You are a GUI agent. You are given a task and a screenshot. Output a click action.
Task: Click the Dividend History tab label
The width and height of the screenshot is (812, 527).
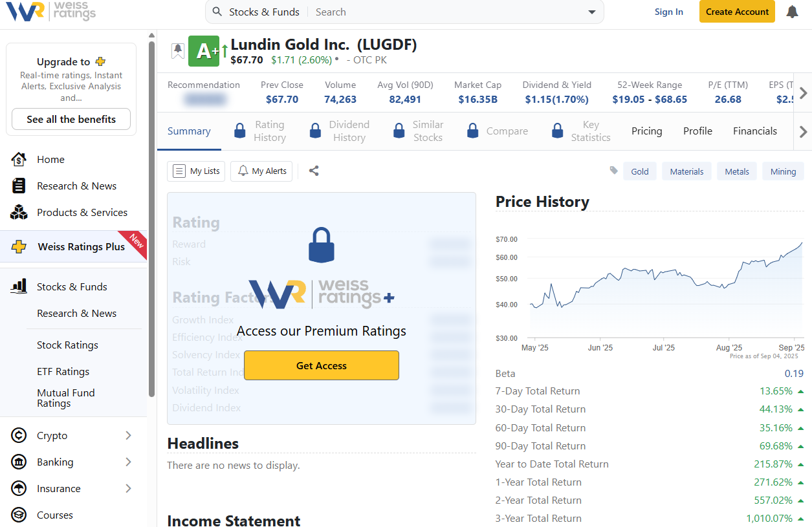349,131
